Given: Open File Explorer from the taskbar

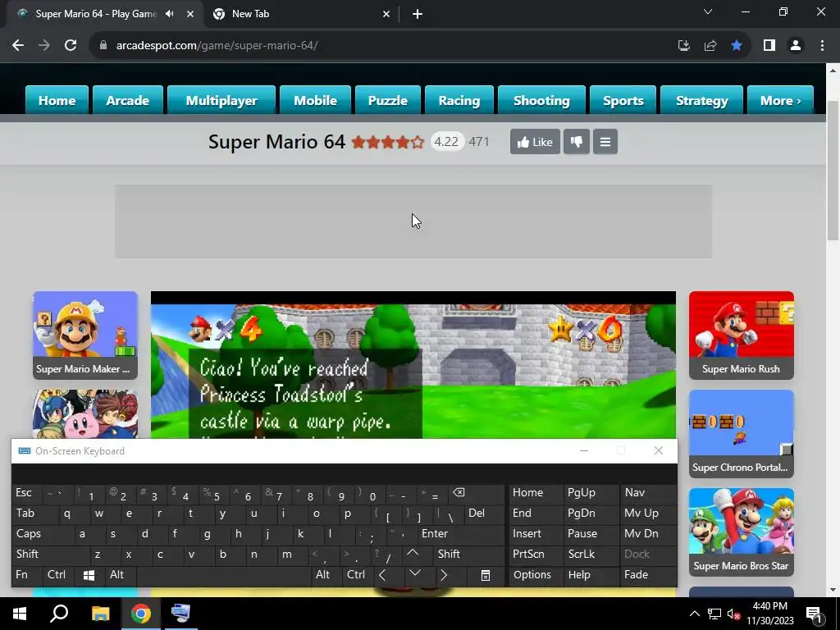Looking at the screenshot, I should [100, 614].
